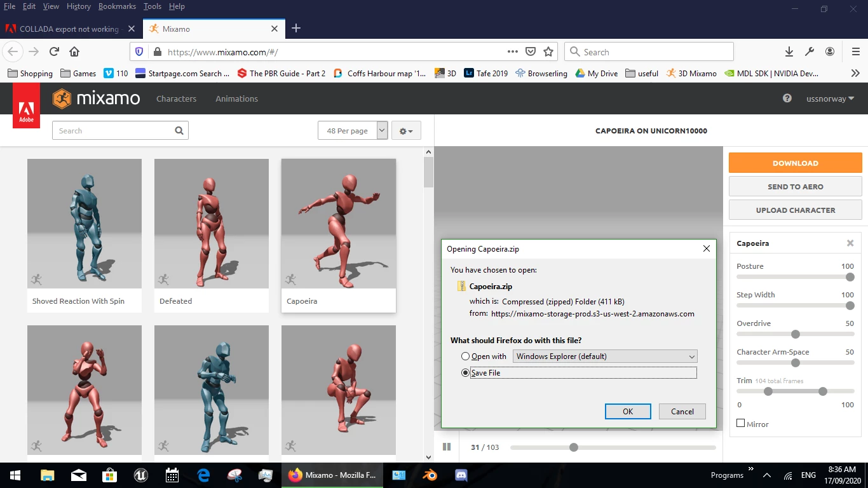Pause the animation preview
This screenshot has height=488, width=868.
click(447, 447)
